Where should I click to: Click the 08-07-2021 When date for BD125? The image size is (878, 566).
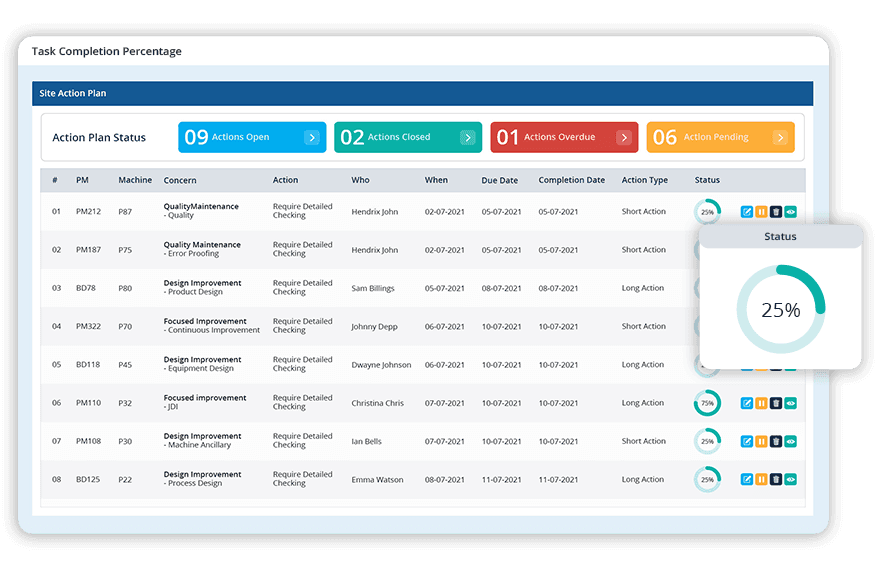tap(445, 480)
